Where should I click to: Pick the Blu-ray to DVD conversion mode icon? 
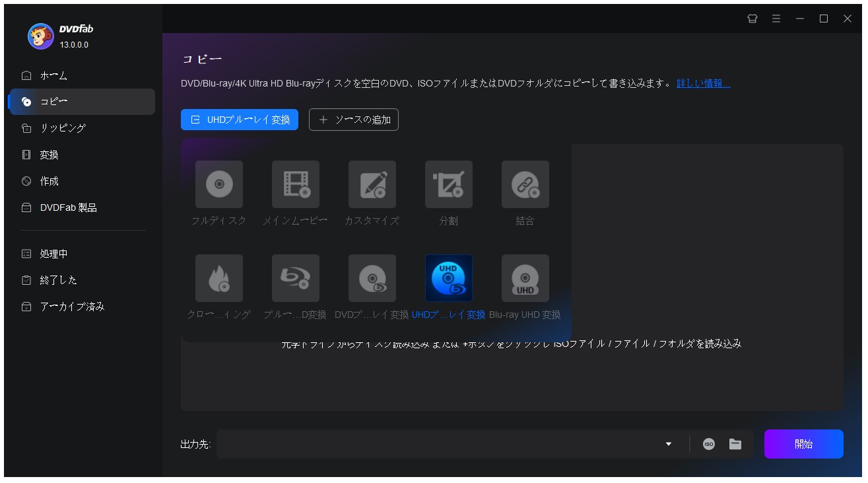[x=296, y=278]
